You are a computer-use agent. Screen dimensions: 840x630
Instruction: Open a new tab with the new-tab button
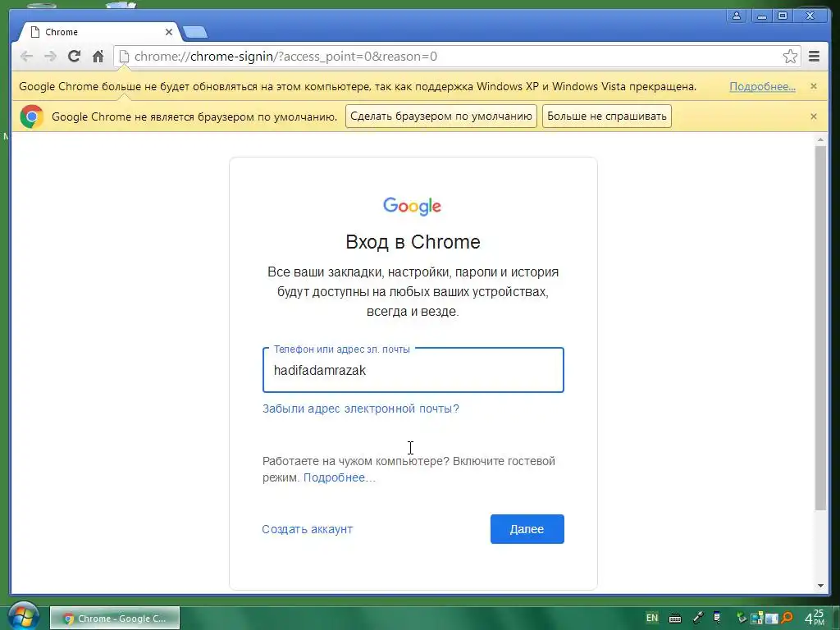click(x=195, y=33)
